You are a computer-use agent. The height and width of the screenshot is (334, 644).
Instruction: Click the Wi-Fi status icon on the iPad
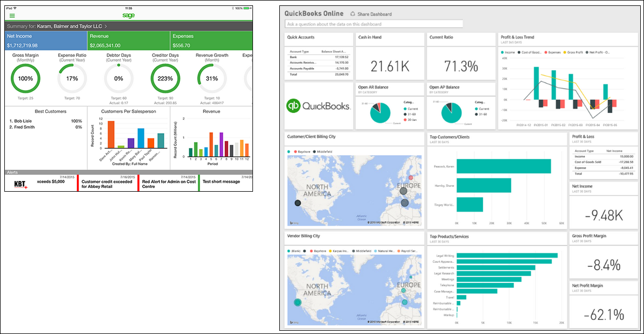tap(15, 8)
